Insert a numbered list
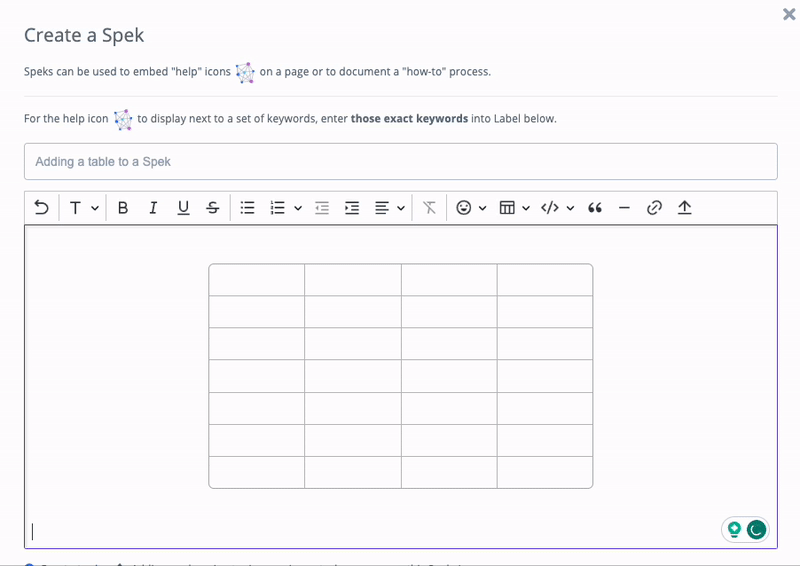Image resolution: width=800 pixels, height=566 pixels. [x=278, y=208]
